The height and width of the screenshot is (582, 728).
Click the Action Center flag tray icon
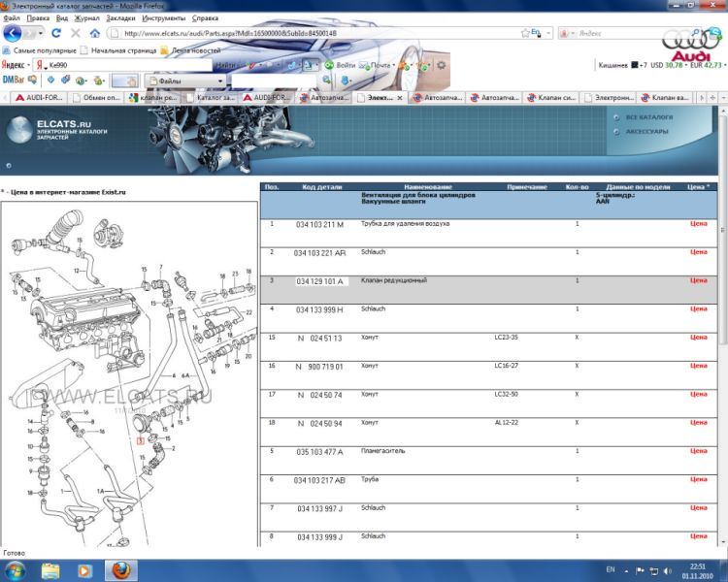(x=640, y=570)
